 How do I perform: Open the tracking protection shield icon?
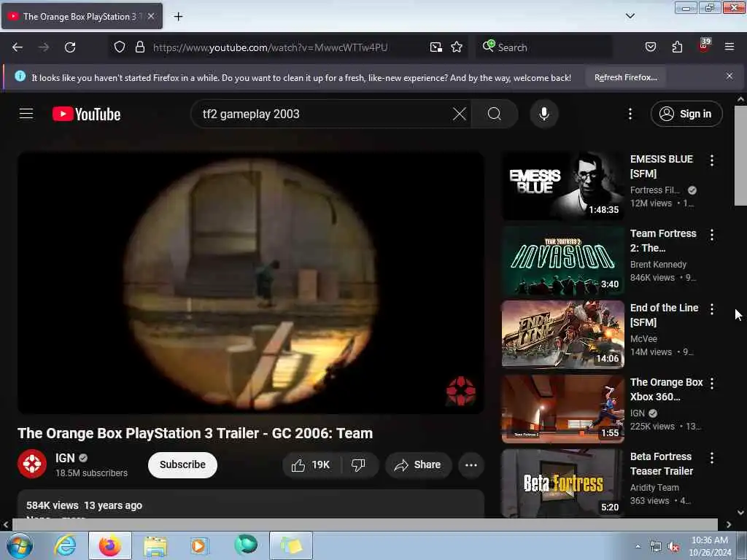tap(120, 47)
